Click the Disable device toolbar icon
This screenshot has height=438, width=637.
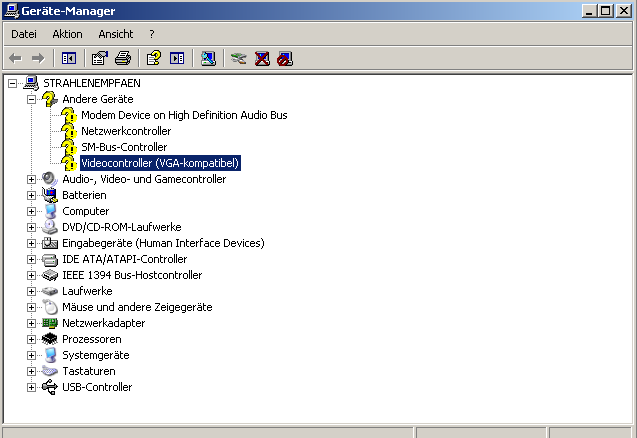(x=285, y=59)
